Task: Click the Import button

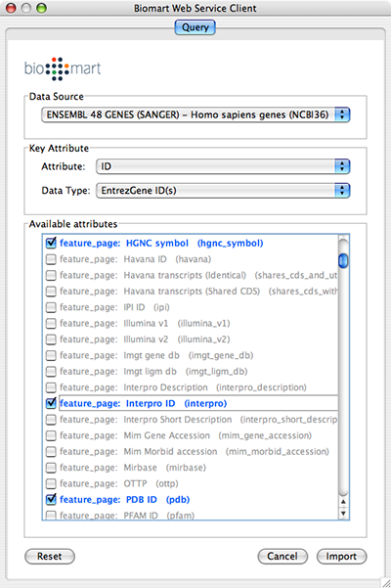Action: point(341,556)
